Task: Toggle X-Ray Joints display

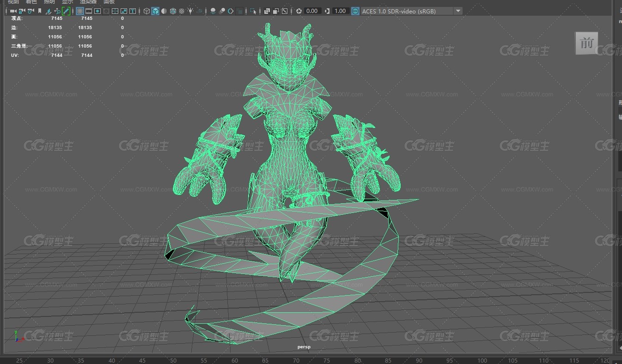Action: coord(285,11)
